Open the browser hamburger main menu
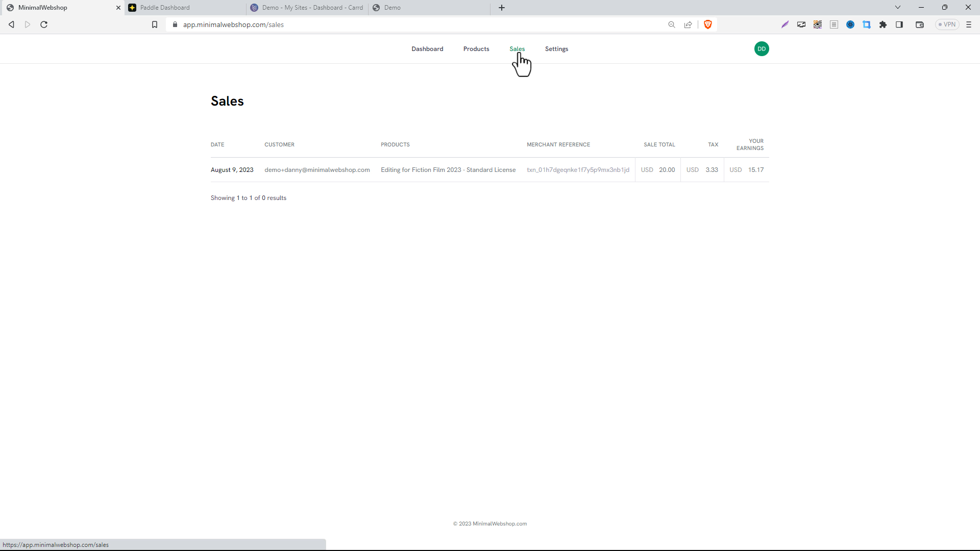Screen dimensions: 980x551 [x=969, y=24]
